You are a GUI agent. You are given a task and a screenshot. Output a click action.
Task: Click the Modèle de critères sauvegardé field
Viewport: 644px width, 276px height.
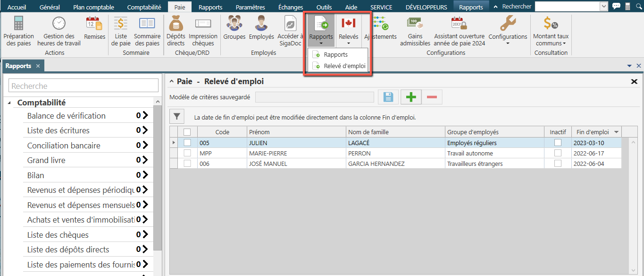click(315, 97)
